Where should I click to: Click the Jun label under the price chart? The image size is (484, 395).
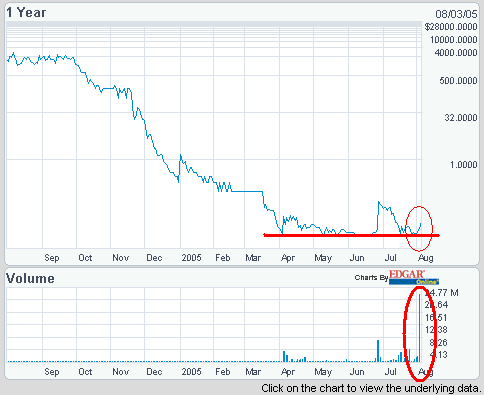(x=357, y=258)
